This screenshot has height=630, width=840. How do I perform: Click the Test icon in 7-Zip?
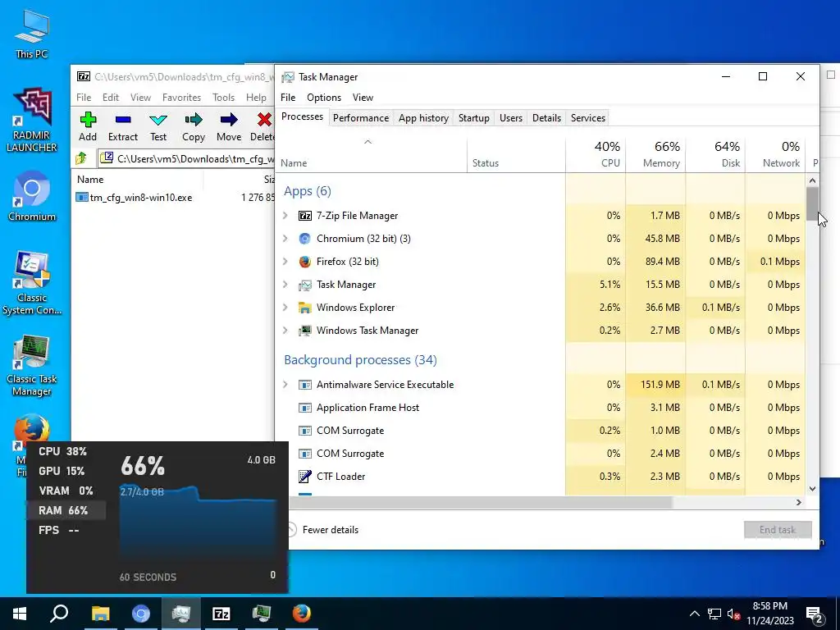tap(158, 120)
